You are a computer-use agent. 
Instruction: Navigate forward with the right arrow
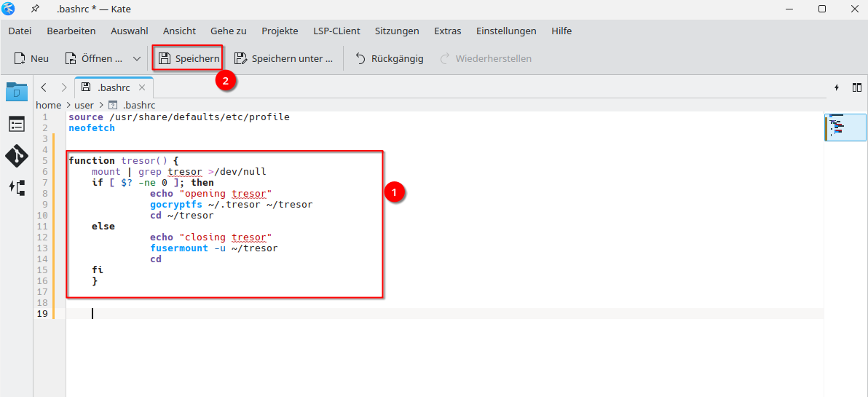64,87
